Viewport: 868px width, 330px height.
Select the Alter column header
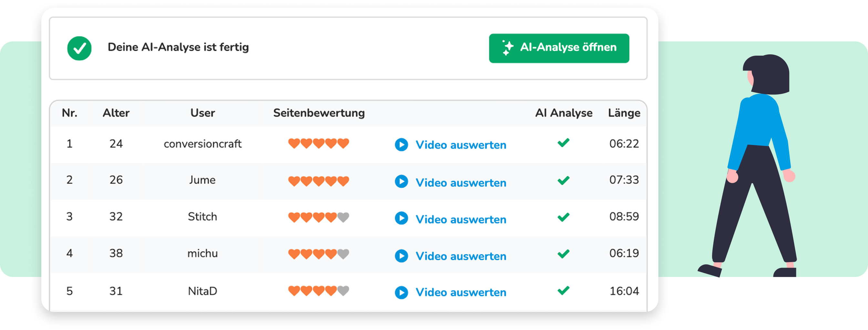[x=116, y=113]
